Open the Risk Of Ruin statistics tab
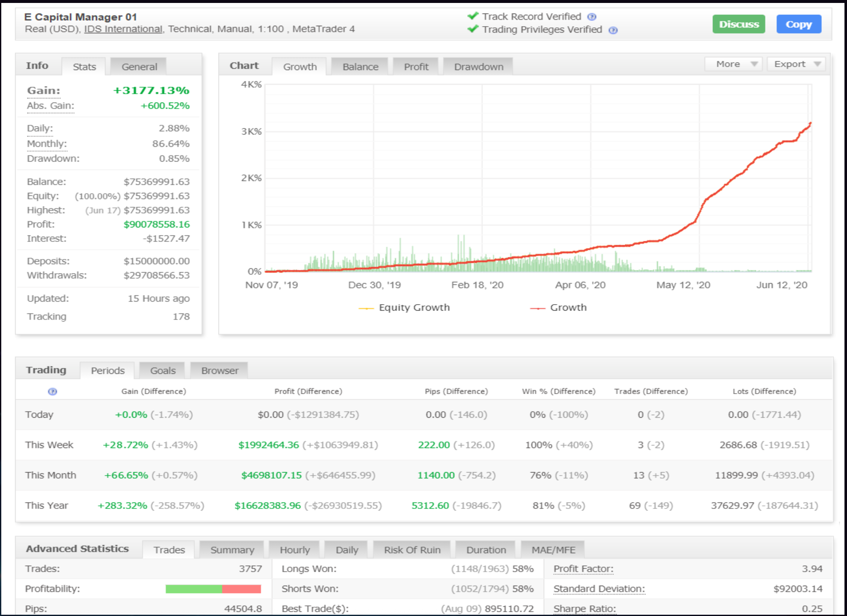 click(x=412, y=549)
